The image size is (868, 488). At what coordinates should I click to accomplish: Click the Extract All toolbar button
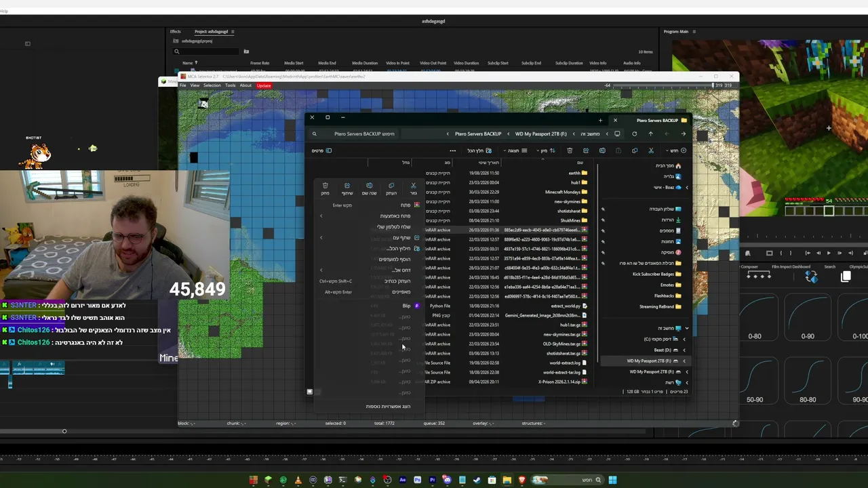click(479, 150)
